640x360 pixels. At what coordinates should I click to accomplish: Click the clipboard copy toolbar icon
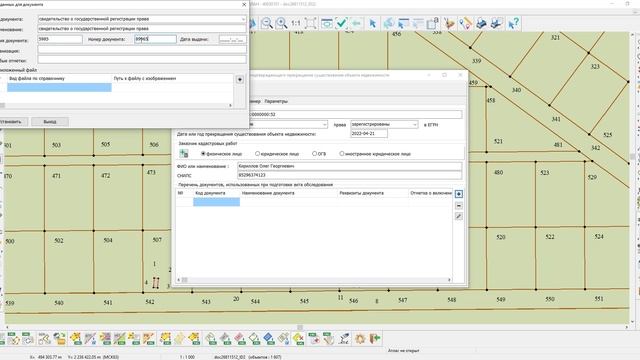pyautogui.click(x=433, y=23)
